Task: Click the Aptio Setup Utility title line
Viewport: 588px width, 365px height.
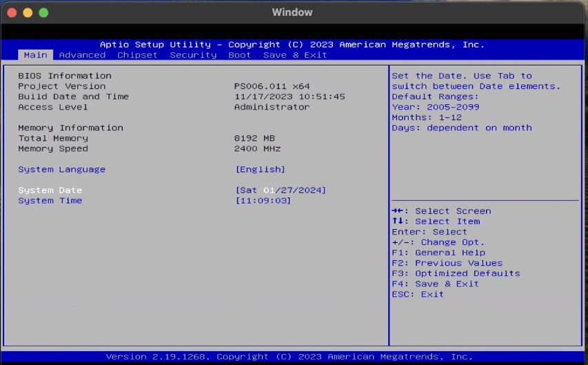Action: click(x=292, y=45)
